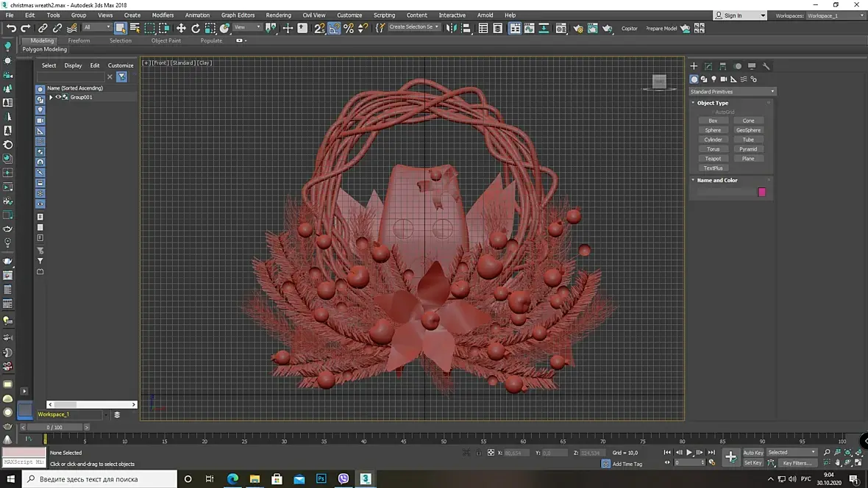
Task: Select the Select and Move tool
Action: [181, 28]
